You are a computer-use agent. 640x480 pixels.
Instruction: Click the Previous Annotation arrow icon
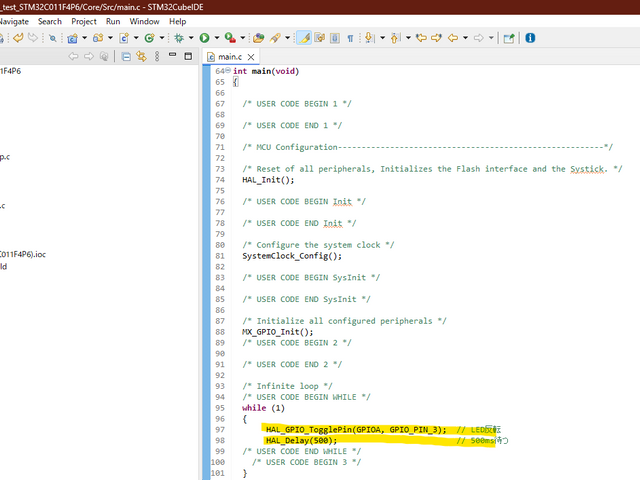(395, 38)
